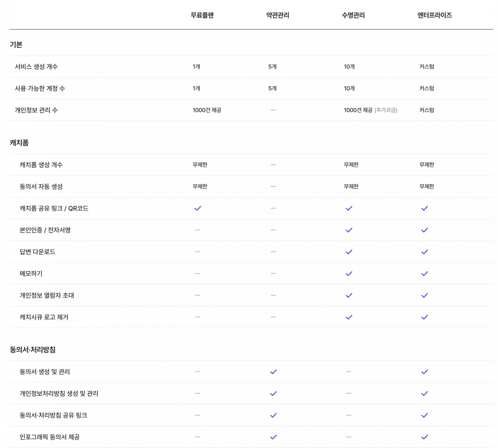The image size is (498, 448).
Task: Click checkmark for 본인인증 / 전자서명 under 엔터프라이즈
Action: (425, 230)
